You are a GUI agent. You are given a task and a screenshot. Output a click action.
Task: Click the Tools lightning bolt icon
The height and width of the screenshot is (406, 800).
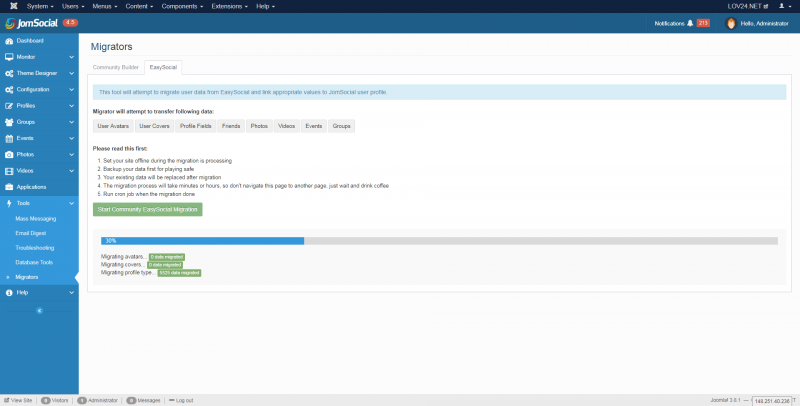tap(9, 204)
